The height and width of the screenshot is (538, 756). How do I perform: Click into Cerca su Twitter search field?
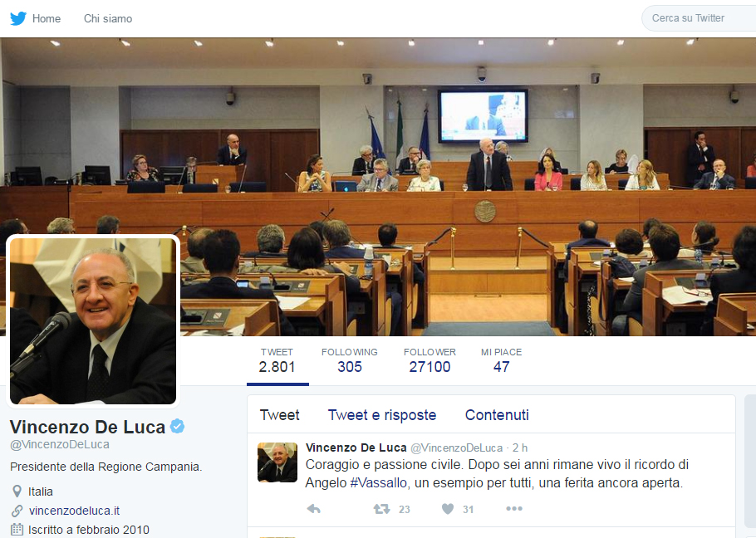(699, 18)
